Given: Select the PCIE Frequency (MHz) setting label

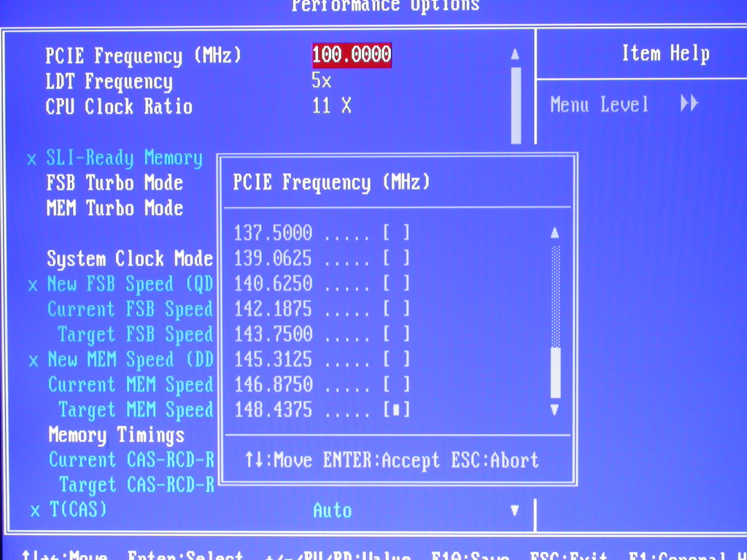Looking at the screenshot, I should [x=144, y=55].
